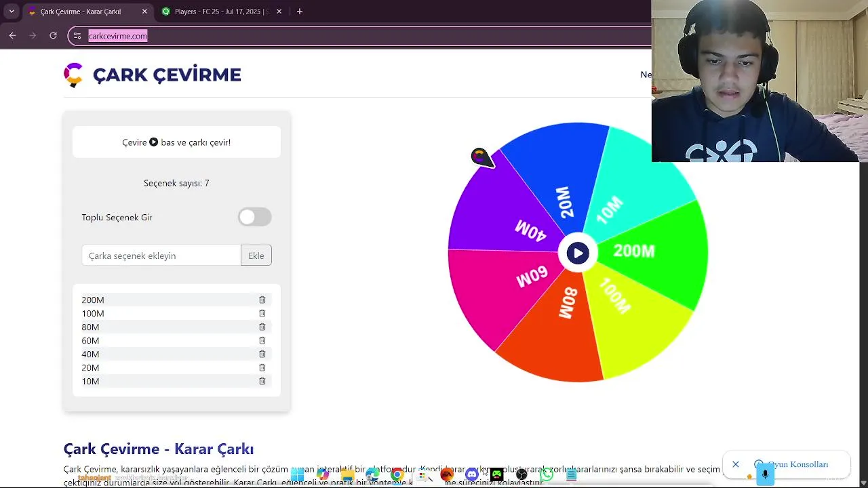
Task: Delete the 100M option with trash icon
Action: [262, 313]
